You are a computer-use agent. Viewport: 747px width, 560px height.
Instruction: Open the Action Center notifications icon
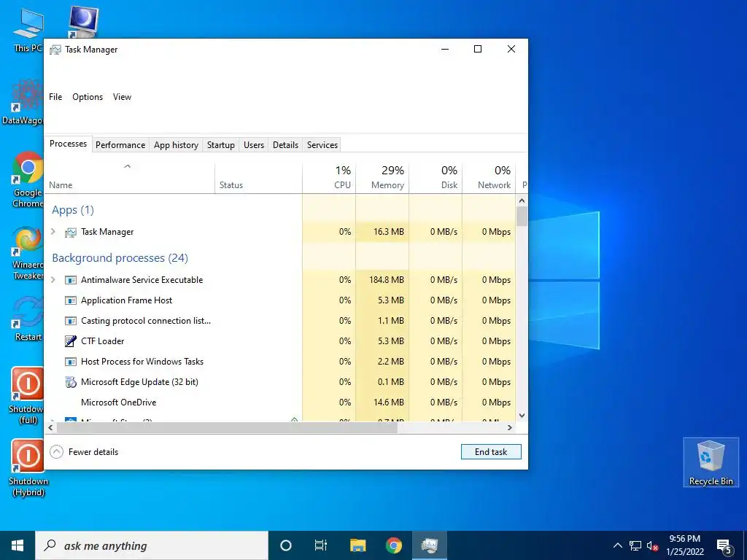click(724, 547)
